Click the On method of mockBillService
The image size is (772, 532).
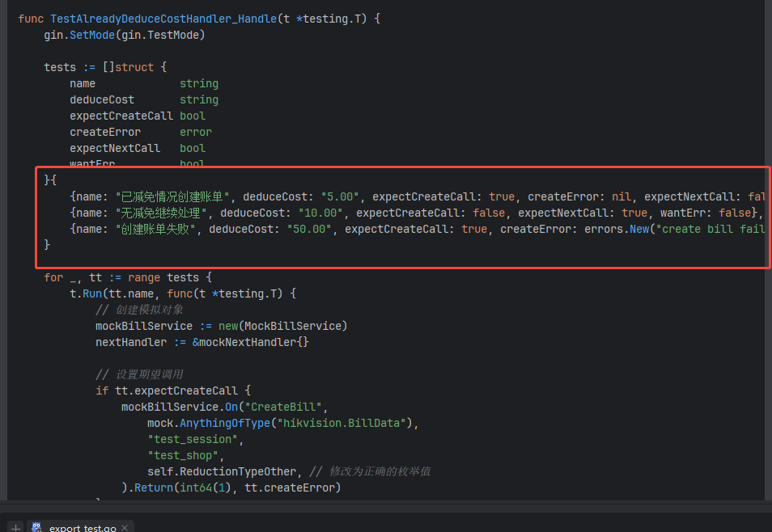[231, 407]
